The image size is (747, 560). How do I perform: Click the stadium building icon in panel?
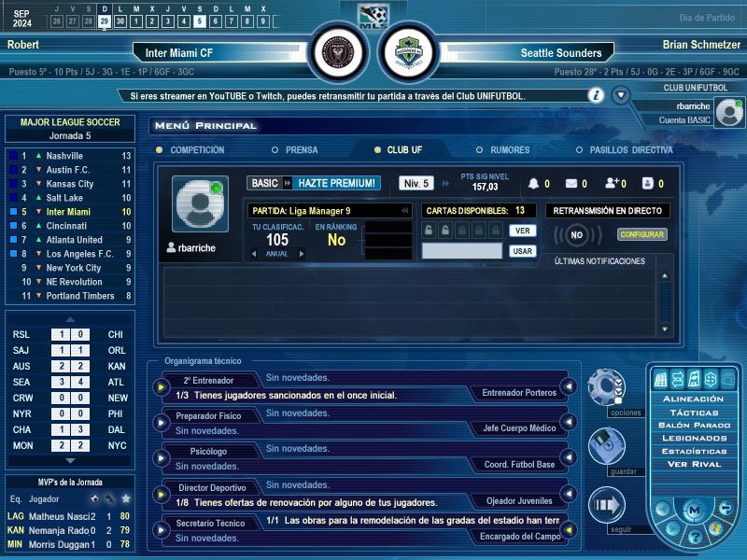tap(660, 379)
